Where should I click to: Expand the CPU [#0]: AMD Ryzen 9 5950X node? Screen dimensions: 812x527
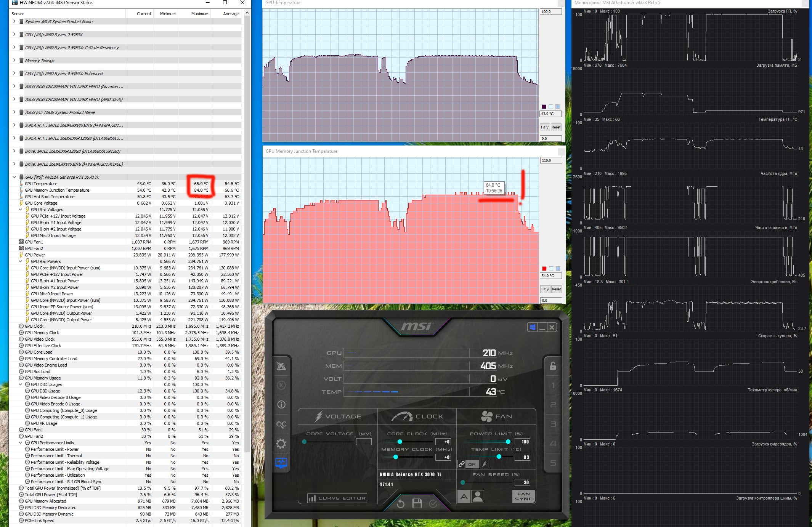click(14, 34)
